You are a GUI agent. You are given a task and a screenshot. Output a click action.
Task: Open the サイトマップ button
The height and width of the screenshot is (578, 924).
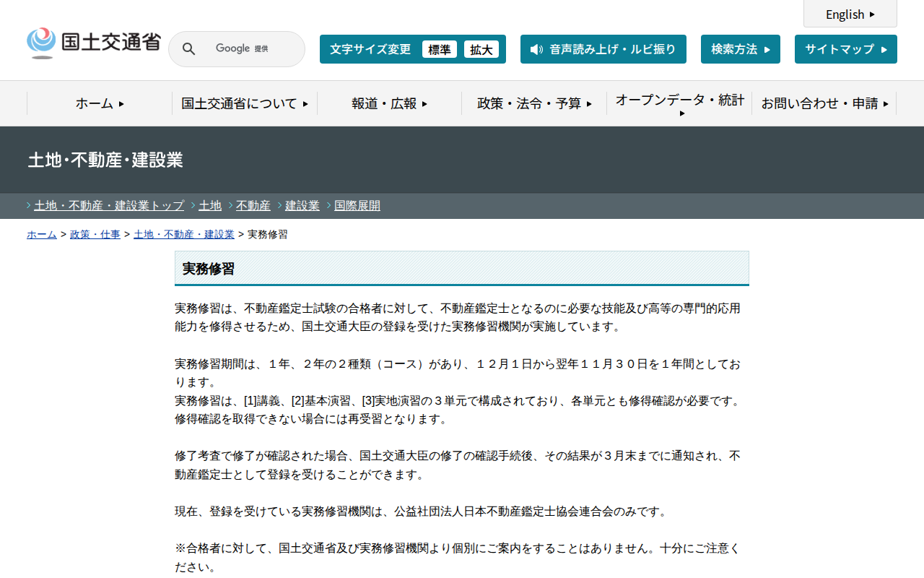click(x=846, y=49)
